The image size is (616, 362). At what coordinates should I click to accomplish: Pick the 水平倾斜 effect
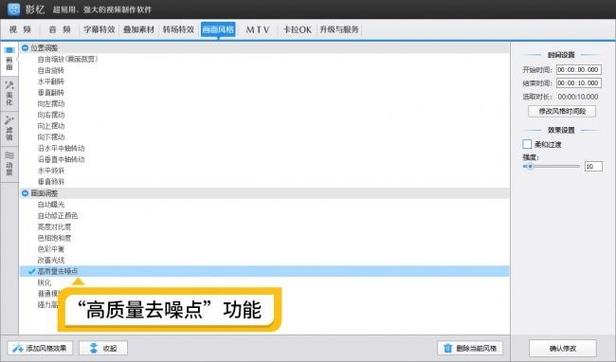point(51,171)
